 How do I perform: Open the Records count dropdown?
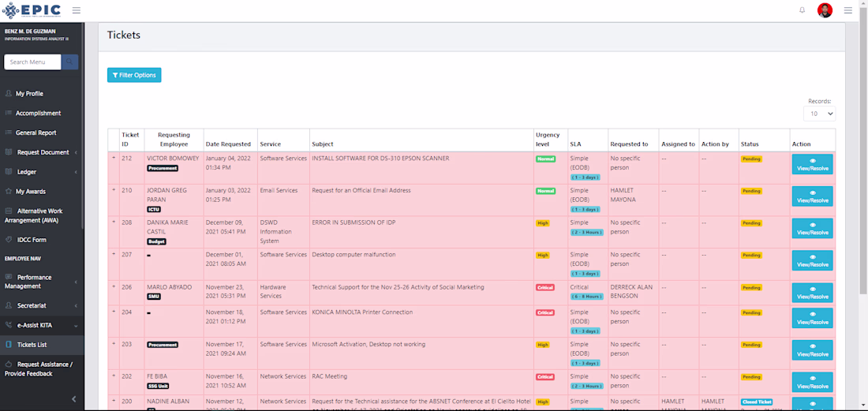click(819, 114)
